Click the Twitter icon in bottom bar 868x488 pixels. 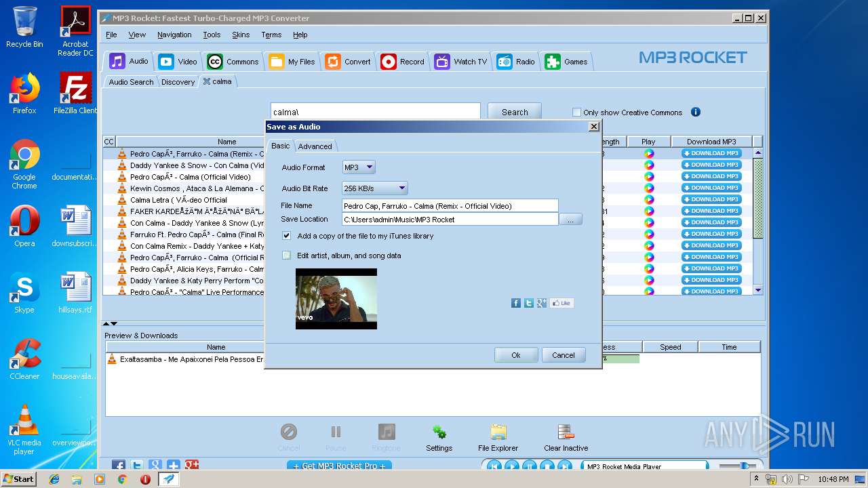(x=137, y=465)
